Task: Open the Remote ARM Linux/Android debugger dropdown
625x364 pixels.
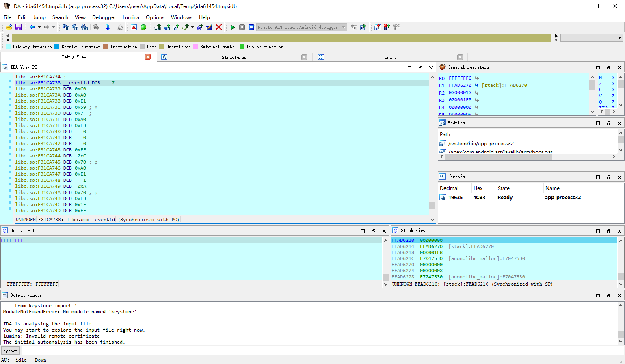Action: pos(301,27)
